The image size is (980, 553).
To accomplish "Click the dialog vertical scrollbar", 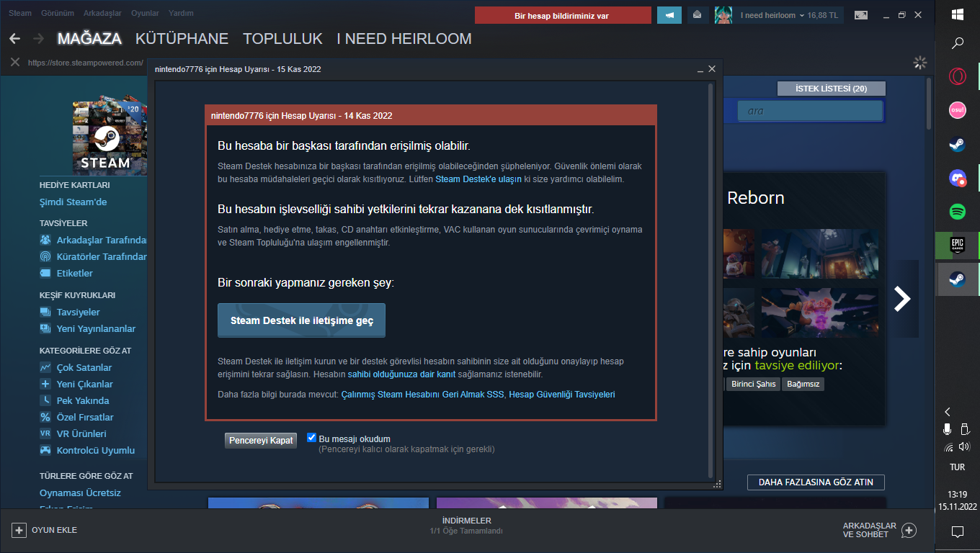I will (x=710, y=281).
